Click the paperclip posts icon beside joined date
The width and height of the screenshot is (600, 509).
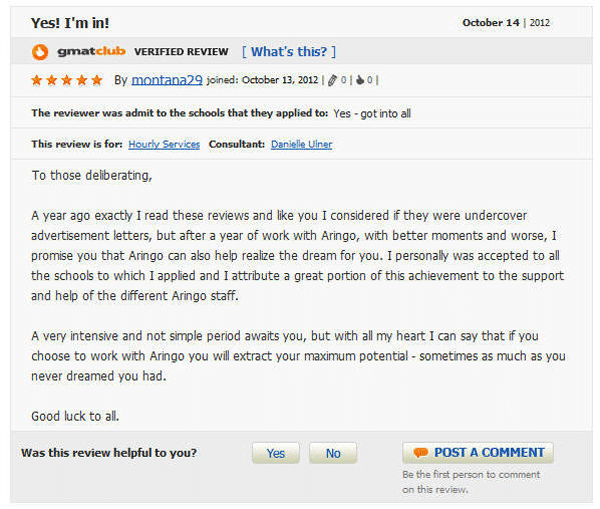[x=332, y=80]
